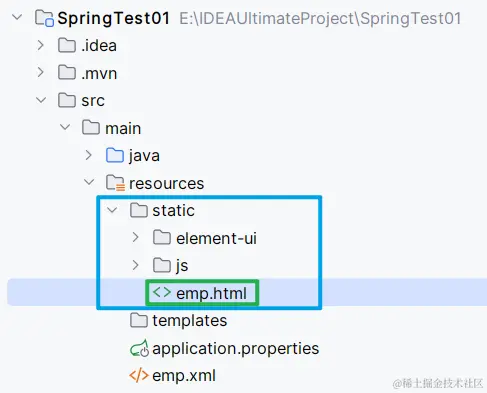
Task: Expand the .idea folder chevron
Action: 41,45
